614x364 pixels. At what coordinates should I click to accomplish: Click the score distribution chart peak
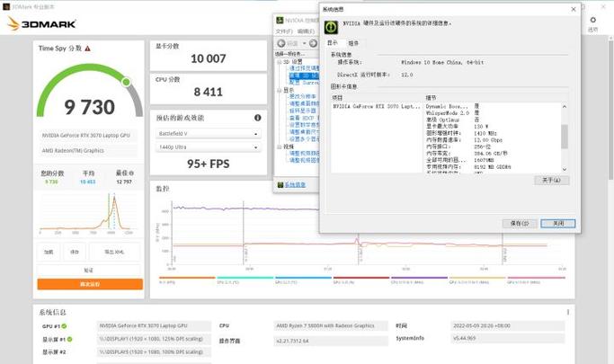(114, 199)
